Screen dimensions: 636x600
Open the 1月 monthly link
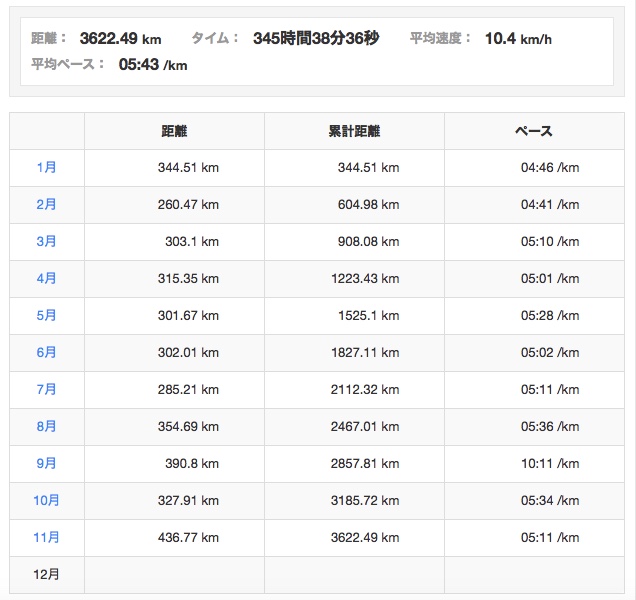pos(46,167)
